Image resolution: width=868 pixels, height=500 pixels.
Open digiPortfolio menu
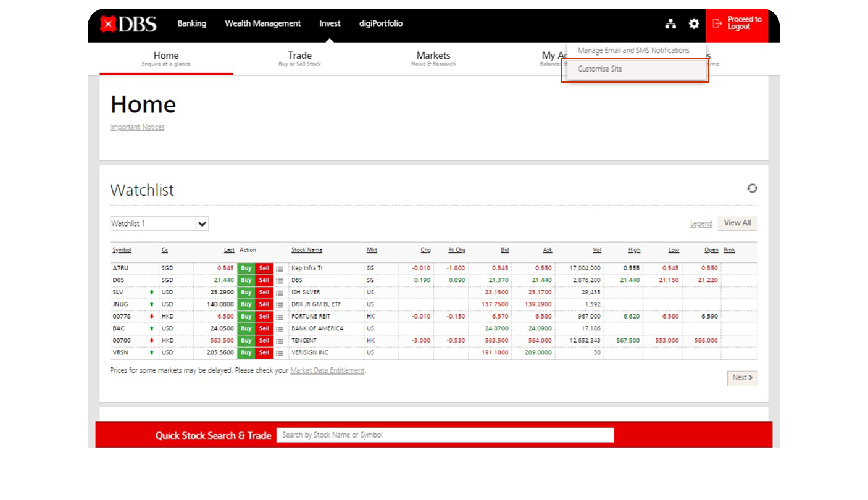381,23
